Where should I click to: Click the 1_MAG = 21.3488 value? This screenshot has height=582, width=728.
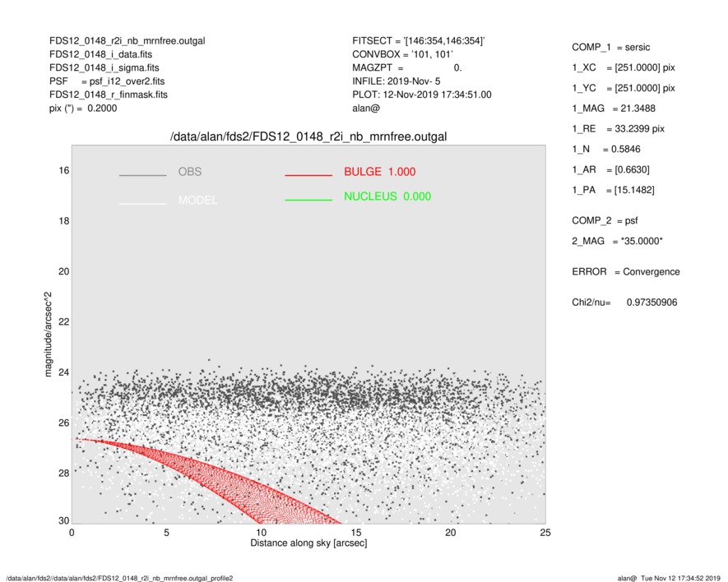pos(614,109)
